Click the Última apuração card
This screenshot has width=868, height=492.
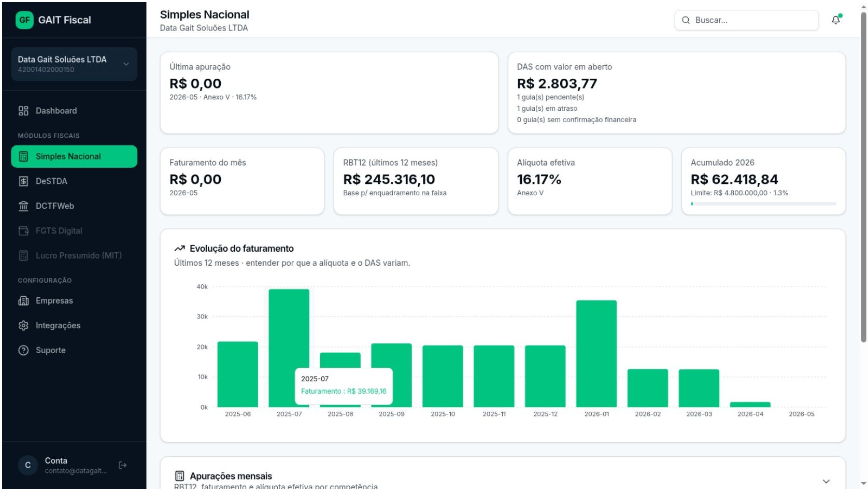pyautogui.click(x=329, y=93)
